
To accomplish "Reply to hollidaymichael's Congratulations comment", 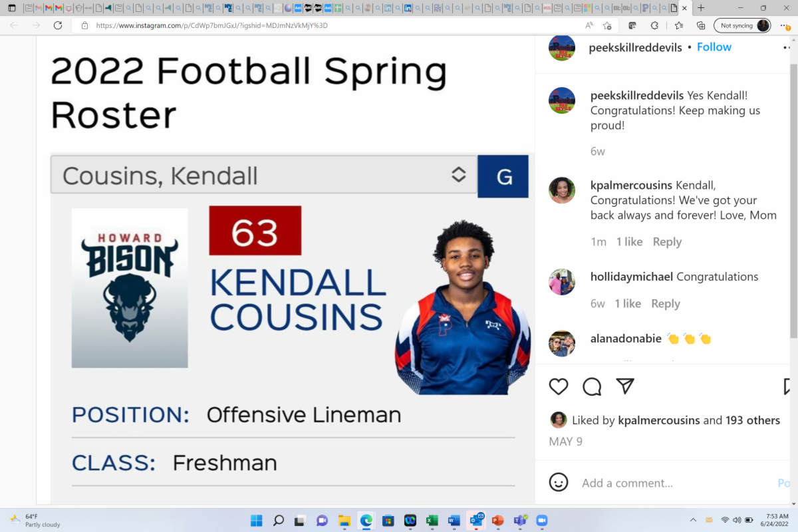I will point(666,304).
